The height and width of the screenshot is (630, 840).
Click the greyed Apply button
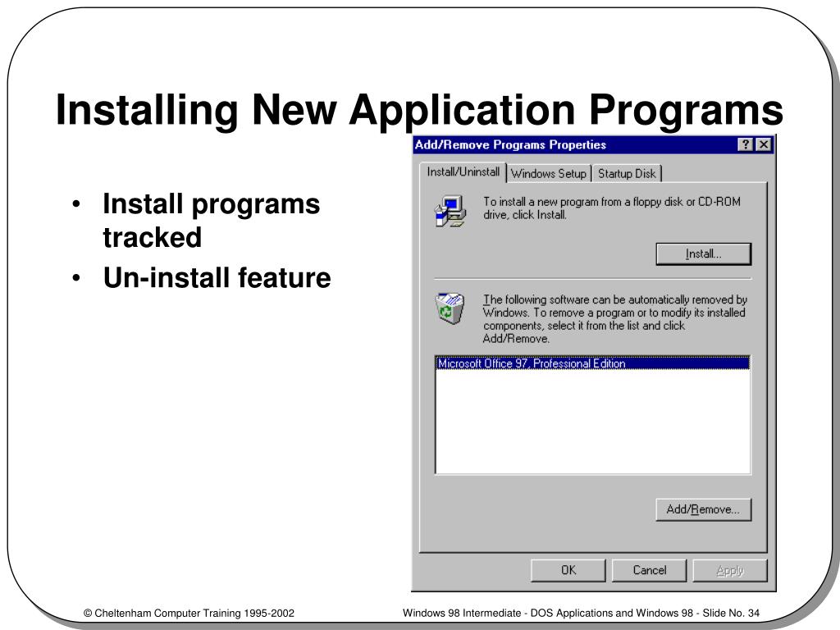[x=730, y=570]
